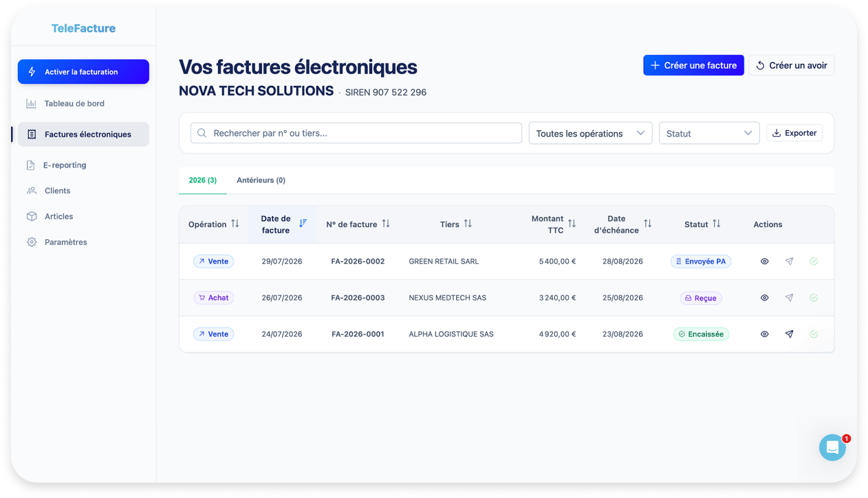Click the Achat badge for FA-2026-0003
This screenshot has height=498, width=868.
[x=214, y=297]
